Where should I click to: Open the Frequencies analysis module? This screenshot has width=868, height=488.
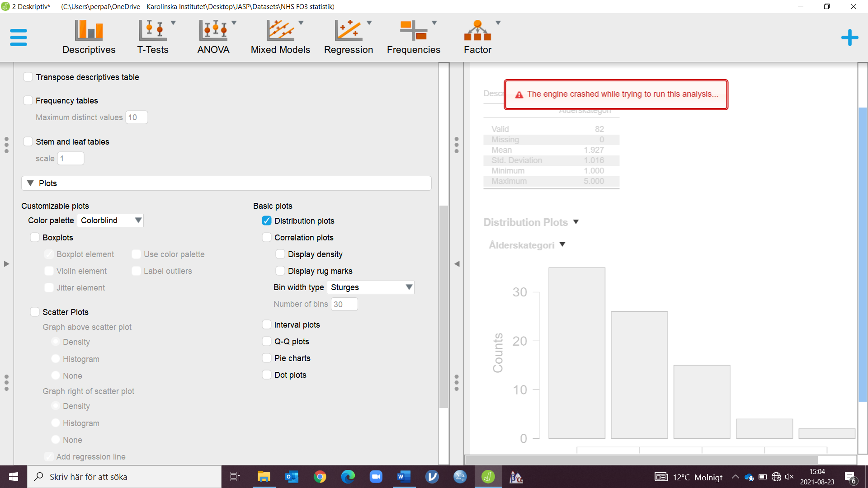coord(413,36)
